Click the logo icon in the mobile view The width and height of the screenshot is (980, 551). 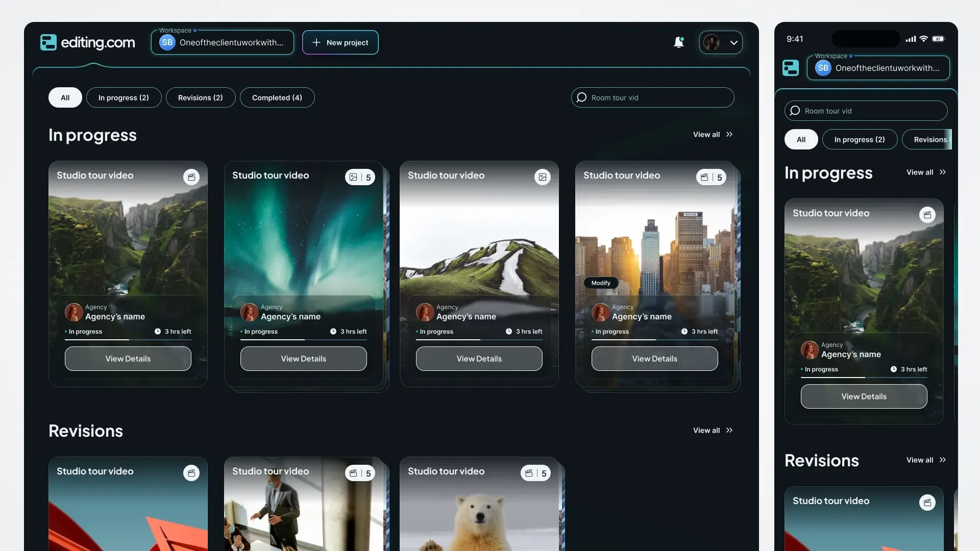(791, 68)
